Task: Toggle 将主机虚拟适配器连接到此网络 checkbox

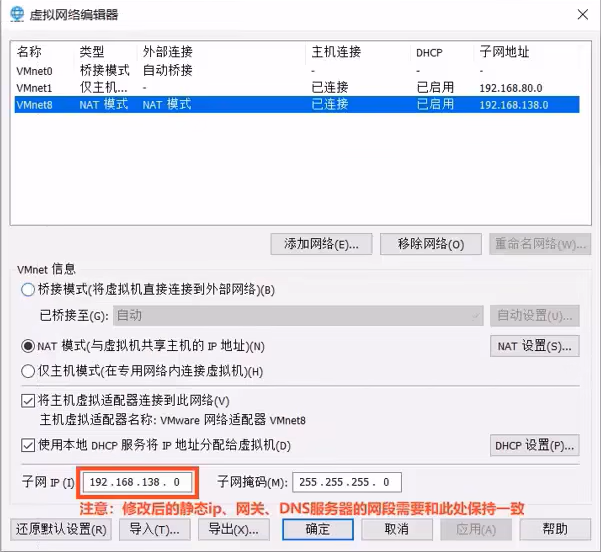Action: coord(28,401)
